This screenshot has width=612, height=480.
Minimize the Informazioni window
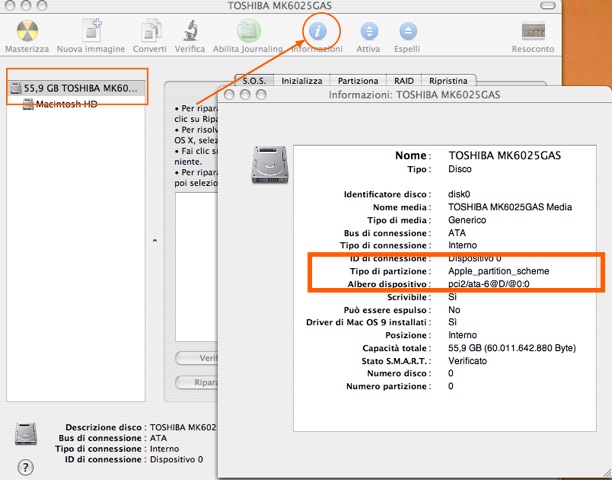click(x=245, y=95)
